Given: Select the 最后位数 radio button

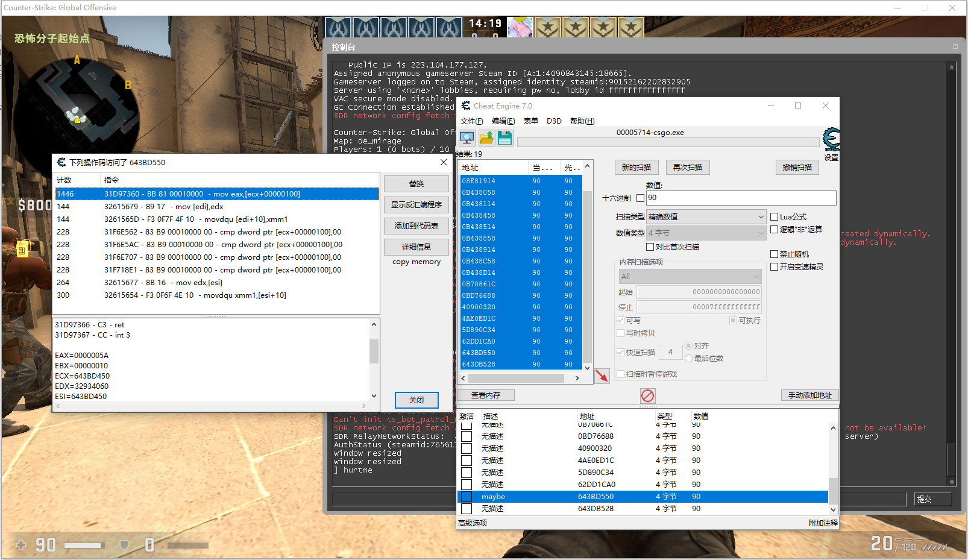Looking at the screenshot, I should 688,358.
